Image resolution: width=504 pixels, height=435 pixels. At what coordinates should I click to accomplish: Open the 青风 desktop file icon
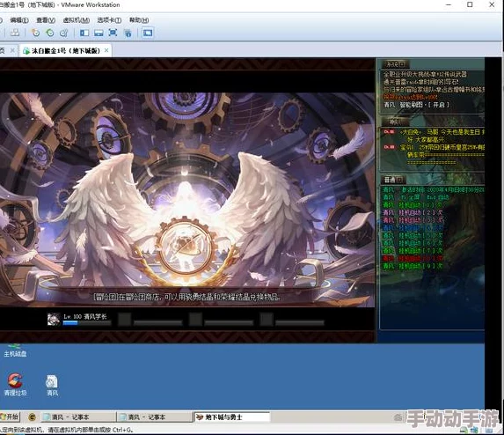[x=52, y=385]
